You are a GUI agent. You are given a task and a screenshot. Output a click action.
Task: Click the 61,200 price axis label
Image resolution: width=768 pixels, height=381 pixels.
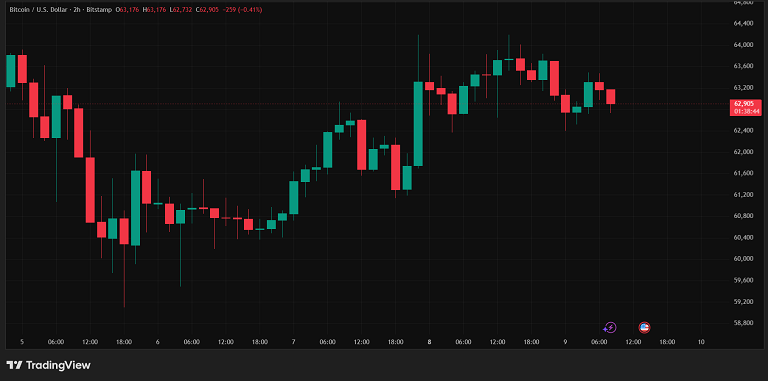pyautogui.click(x=743, y=194)
